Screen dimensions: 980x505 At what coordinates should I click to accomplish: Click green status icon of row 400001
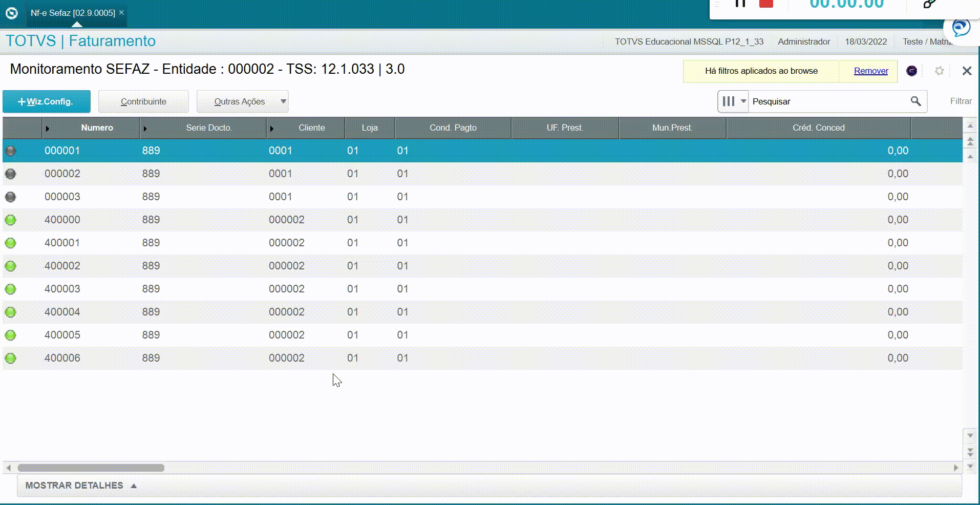10,243
